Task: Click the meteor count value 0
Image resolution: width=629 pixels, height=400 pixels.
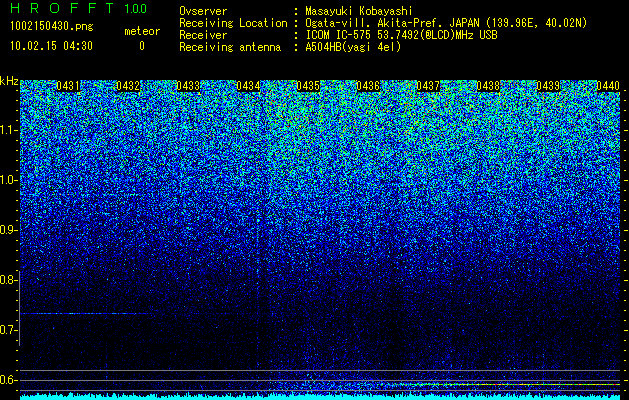Action: point(142,46)
